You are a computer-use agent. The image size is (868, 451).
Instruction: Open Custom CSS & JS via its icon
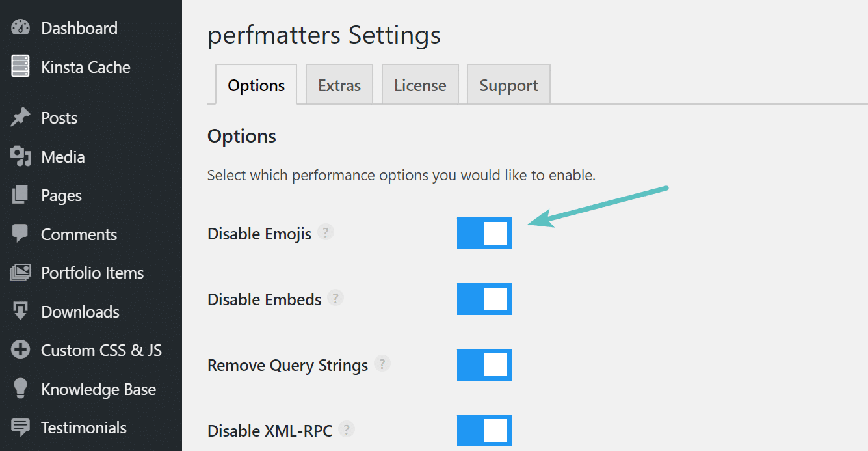pyautogui.click(x=20, y=349)
